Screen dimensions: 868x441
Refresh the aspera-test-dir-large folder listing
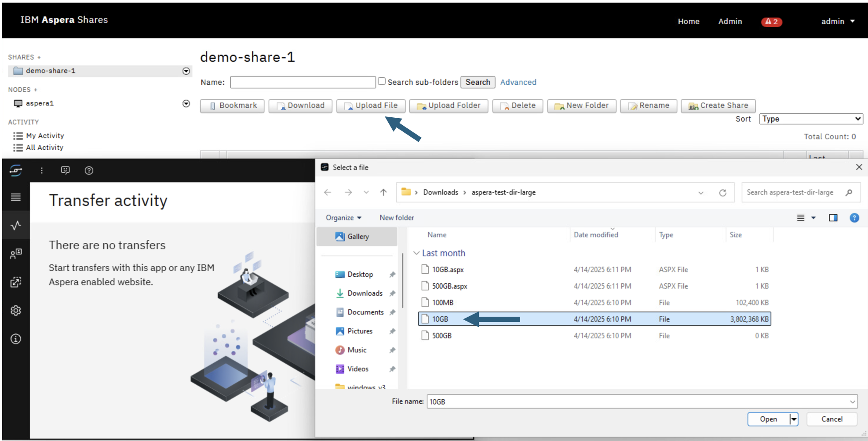[722, 193]
